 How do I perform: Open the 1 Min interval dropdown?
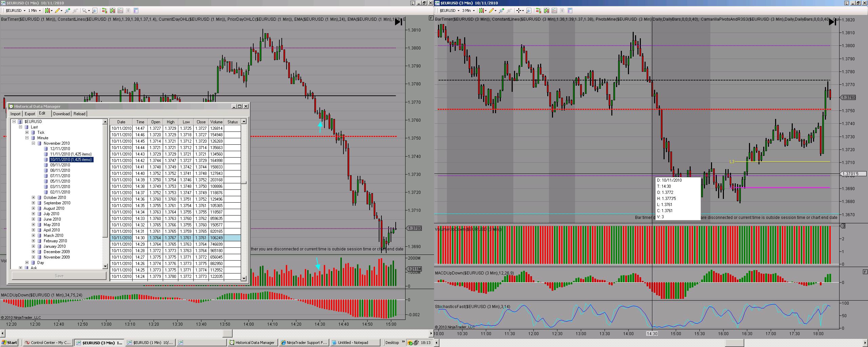point(35,11)
